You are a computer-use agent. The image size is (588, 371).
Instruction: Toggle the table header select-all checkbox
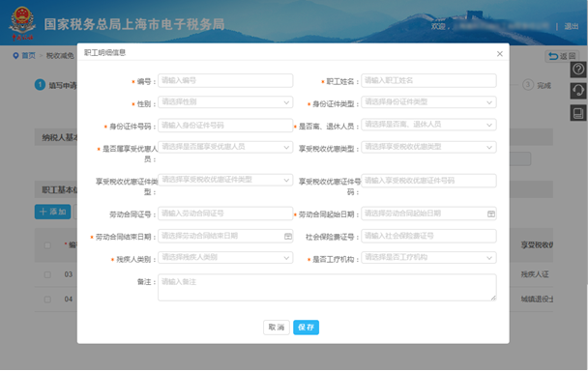coord(47,245)
